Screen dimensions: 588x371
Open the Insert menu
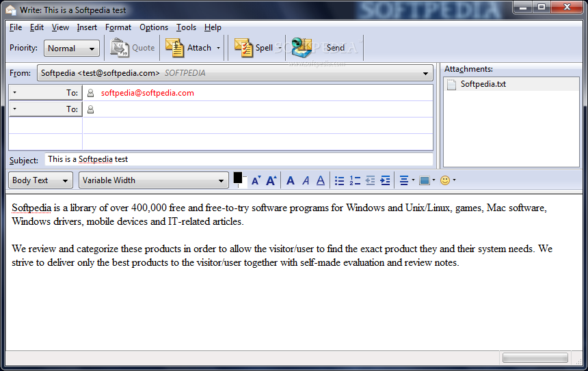[87, 27]
